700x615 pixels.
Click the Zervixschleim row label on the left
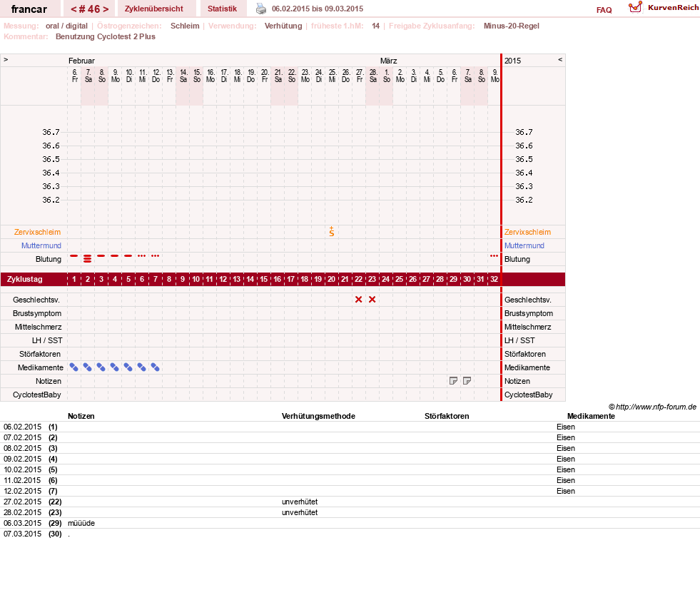(x=38, y=232)
